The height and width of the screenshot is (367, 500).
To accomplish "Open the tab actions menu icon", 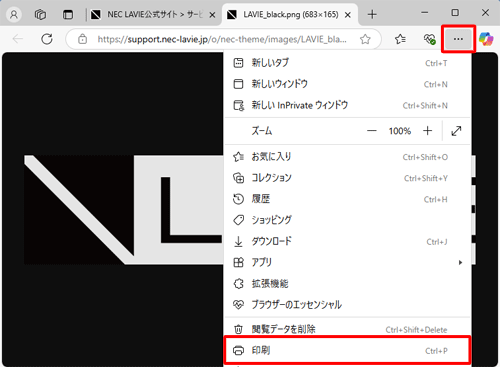I will pyautogui.click(x=68, y=15).
